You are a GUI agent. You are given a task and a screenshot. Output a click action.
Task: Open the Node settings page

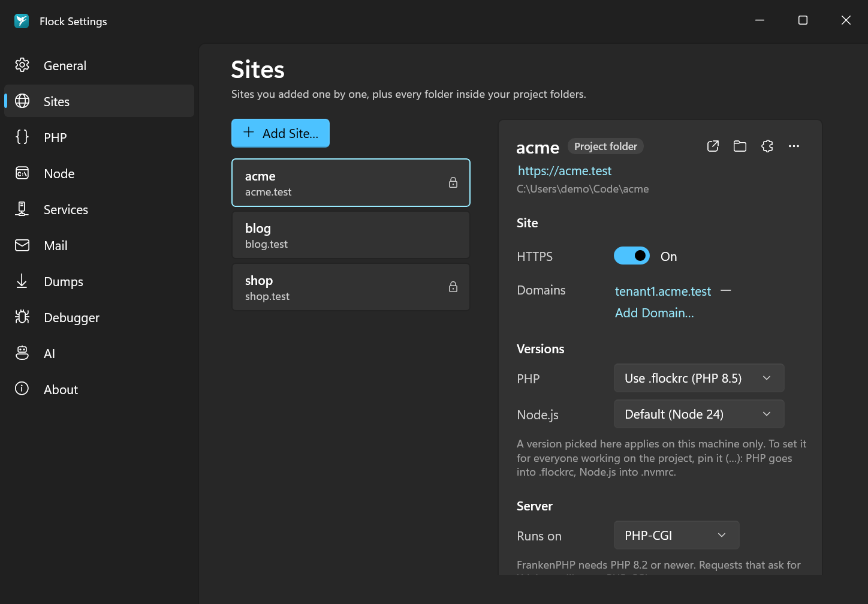pos(99,173)
